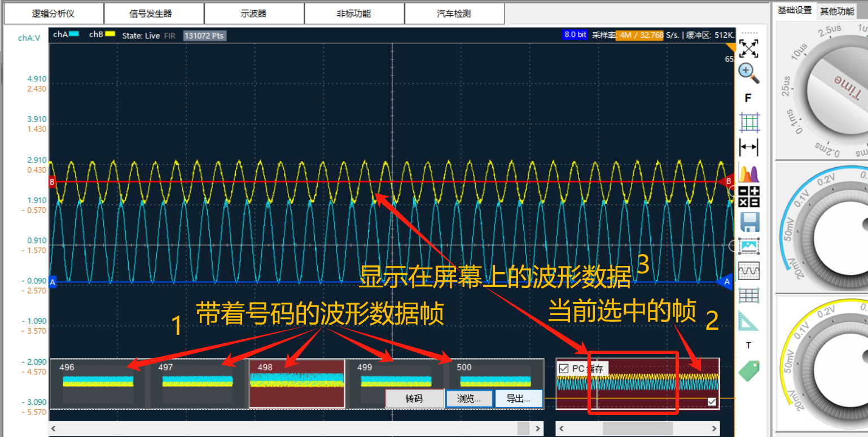Image resolution: width=868 pixels, height=437 pixels.
Task: Click the 缓冲区: 512K buffer text
Action: (x=710, y=35)
